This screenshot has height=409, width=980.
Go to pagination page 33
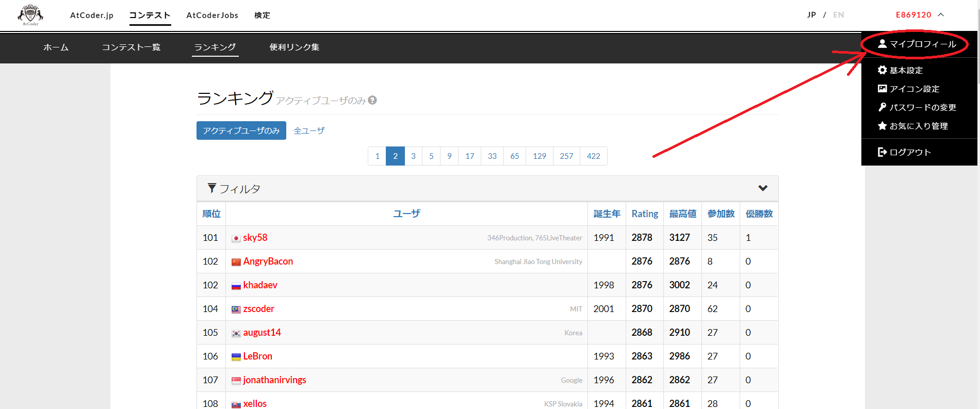click(x=492, y=156)
